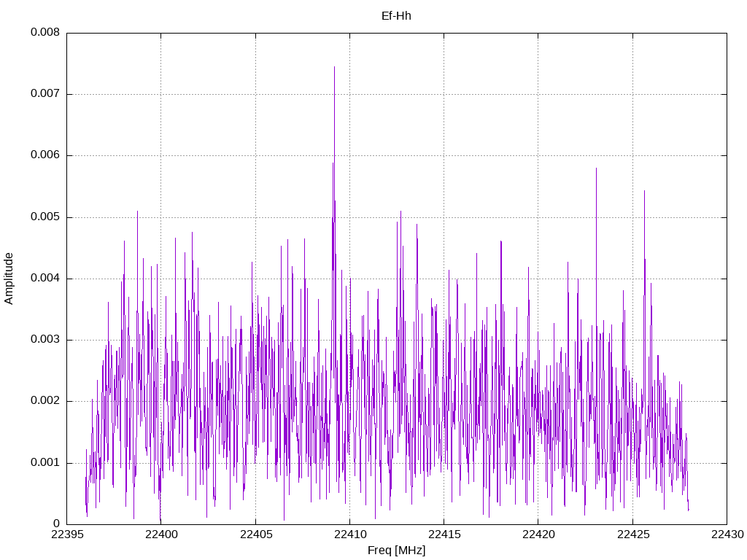This screenshot has width=747, height=560.
Task: Click the 22410 x-axis tick label
Action: tap(350, 534)
